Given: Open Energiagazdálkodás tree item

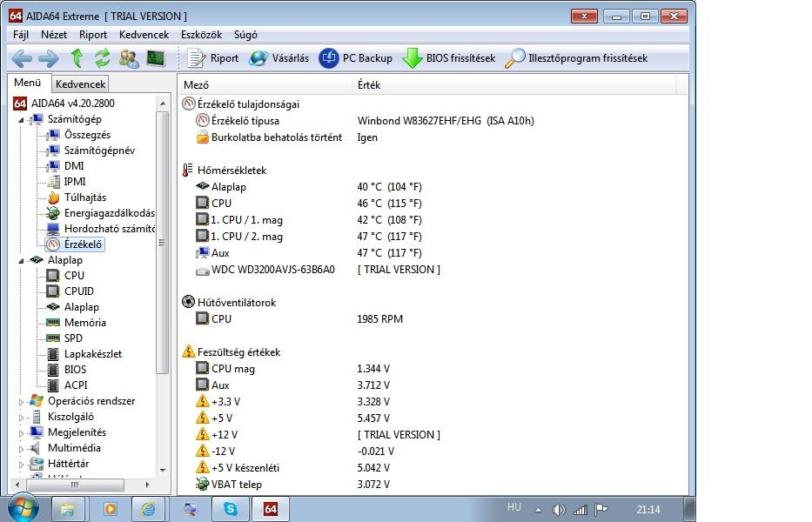Looking at the screenshot, I should pos(100,213).
